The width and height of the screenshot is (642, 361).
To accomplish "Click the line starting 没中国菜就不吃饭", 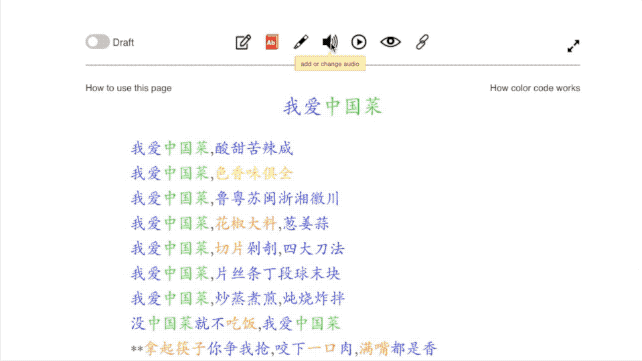I will pos(236,323).
